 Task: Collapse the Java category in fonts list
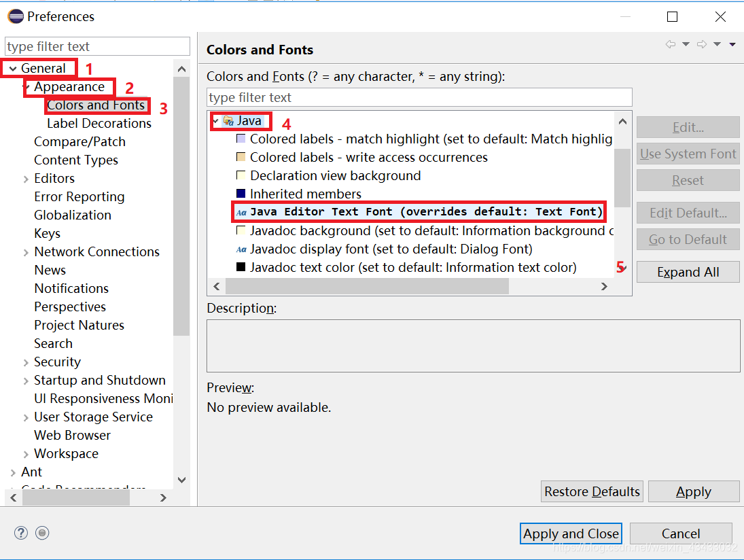click(x=216, y=121)
